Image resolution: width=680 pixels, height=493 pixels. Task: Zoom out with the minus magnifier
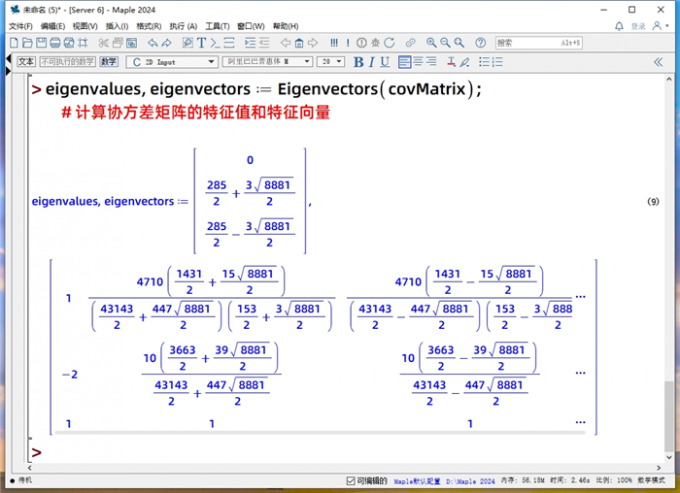(x=445, y=42)
